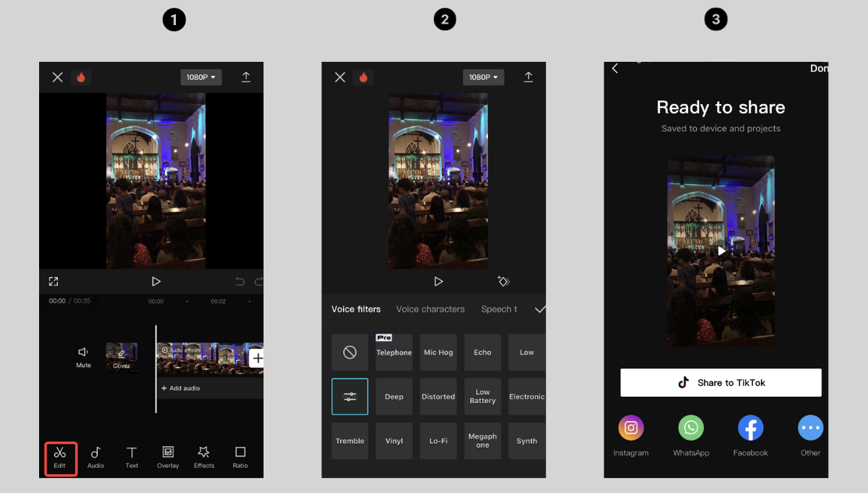Choose the Electronic voice filter
This screenshot has width=868, height=493.
tap(527, 397)
